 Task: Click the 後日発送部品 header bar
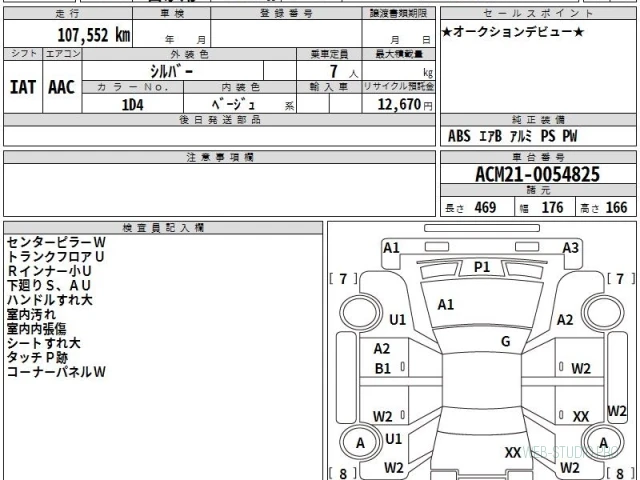point(220,120)
